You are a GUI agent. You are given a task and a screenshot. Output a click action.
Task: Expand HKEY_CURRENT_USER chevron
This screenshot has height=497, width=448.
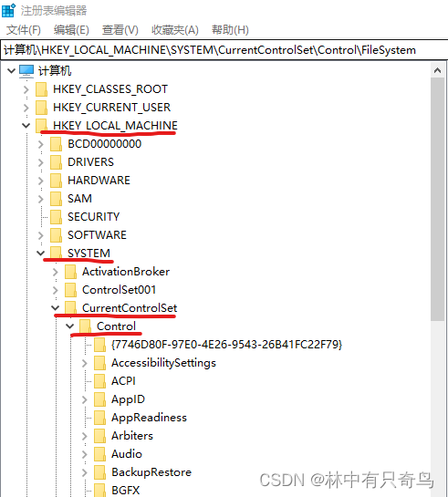[x=26, y=108]
